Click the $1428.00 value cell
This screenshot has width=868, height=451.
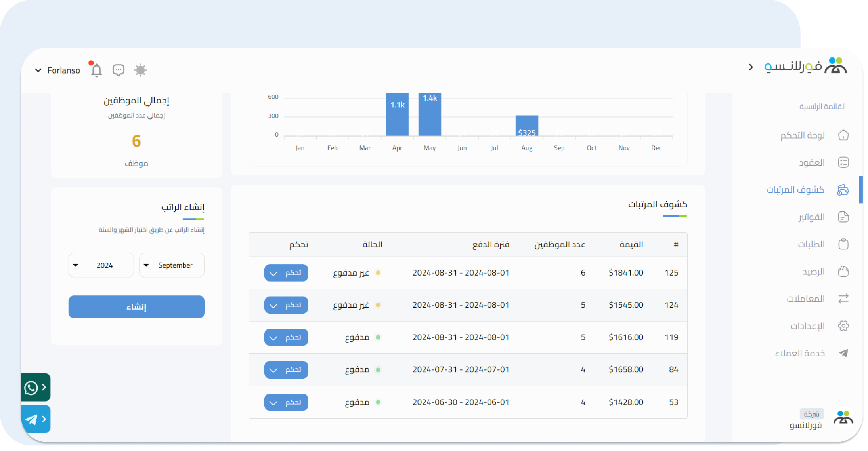coord(626,402)
